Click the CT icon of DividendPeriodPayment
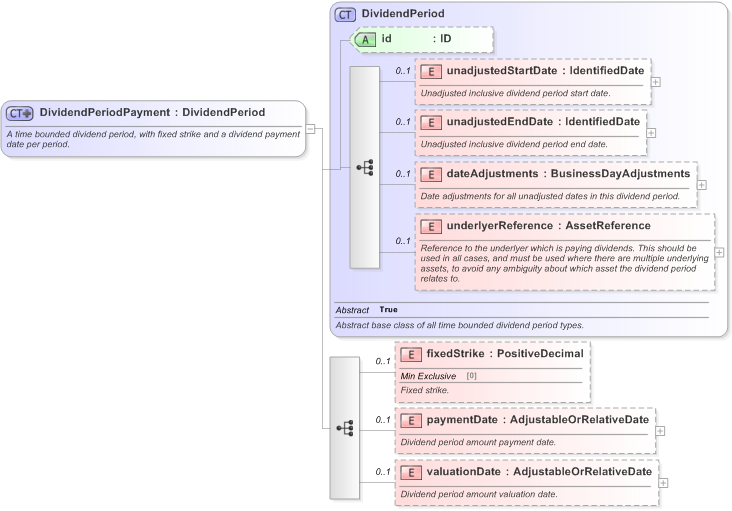The image size is (732, 511). pyautogui.click(x=20, y=113)
